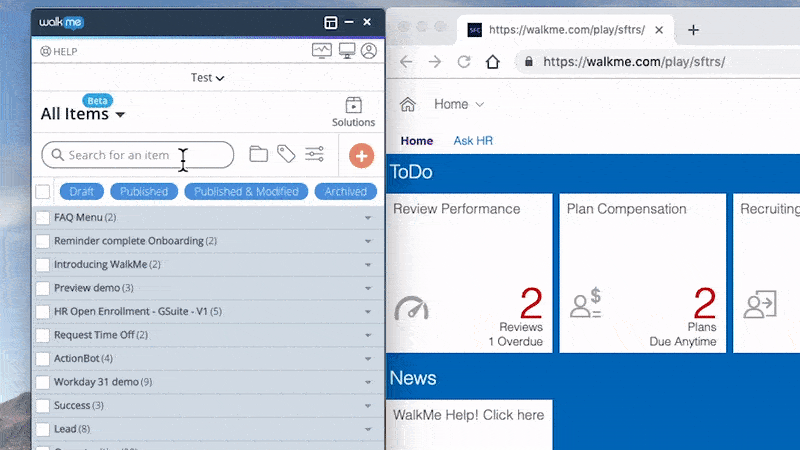800x450 pixels.
Task: Click the Search for an item field
Action: coord(138,155)
